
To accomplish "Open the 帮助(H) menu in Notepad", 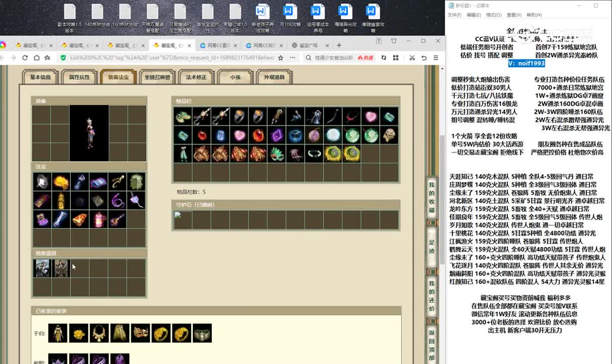I will pos(534,15).
